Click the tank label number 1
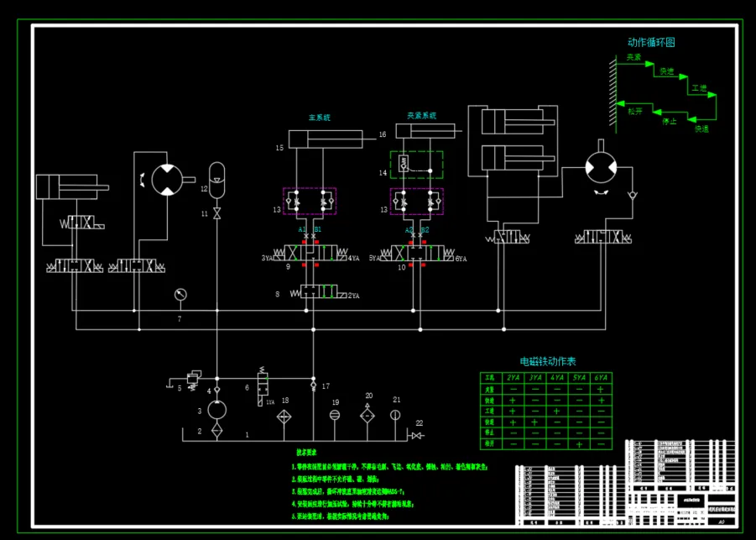 point(248,435)
